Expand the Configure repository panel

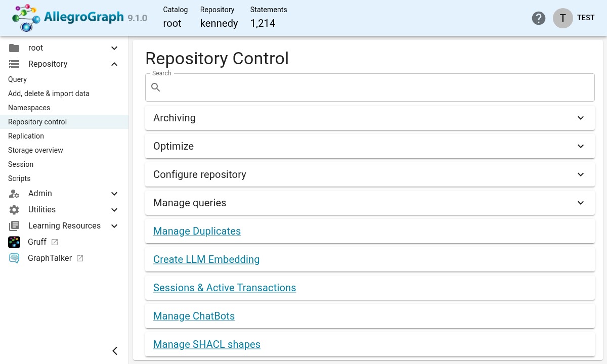click(370, 174)
